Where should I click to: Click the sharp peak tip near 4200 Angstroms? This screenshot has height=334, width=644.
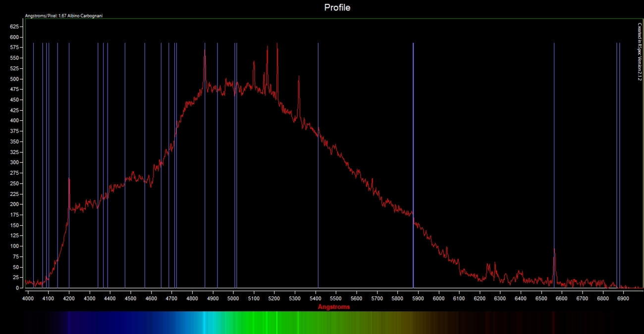(69, 179)
